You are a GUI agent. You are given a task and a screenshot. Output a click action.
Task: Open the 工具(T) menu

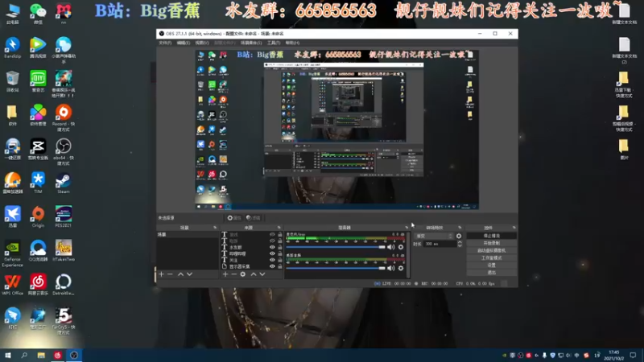(274, 43)
